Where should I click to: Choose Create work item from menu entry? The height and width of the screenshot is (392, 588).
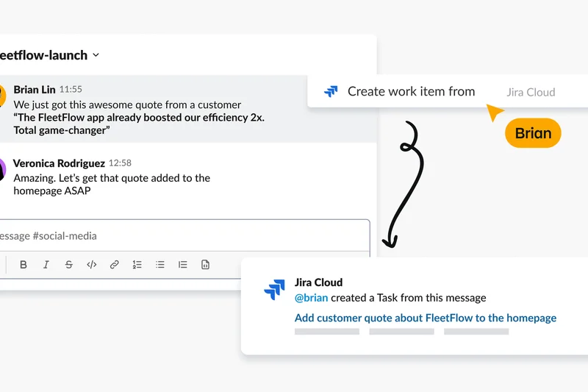(x=412, y=91)
